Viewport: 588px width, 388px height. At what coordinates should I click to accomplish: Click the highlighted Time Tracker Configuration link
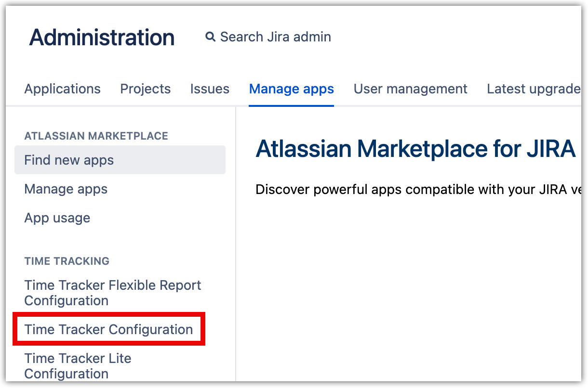coord(108,330)
